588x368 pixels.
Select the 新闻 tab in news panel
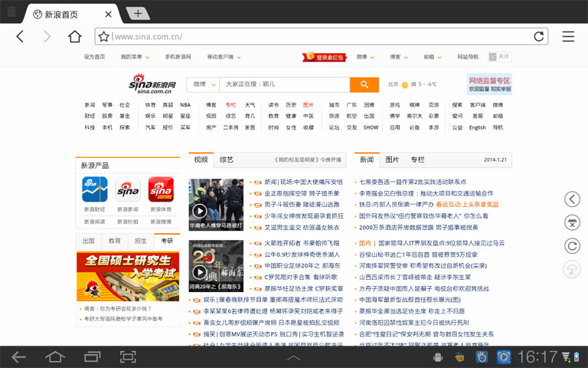tap(367, 159)
